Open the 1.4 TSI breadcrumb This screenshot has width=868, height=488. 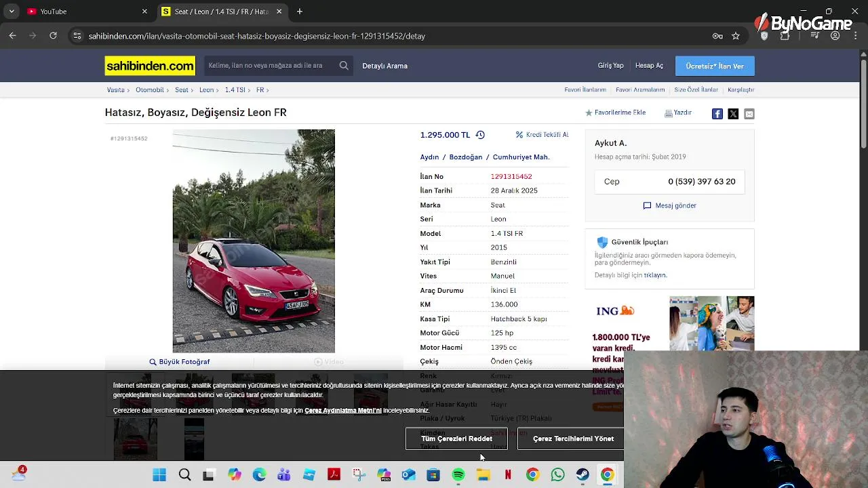(x=235, y=89)
